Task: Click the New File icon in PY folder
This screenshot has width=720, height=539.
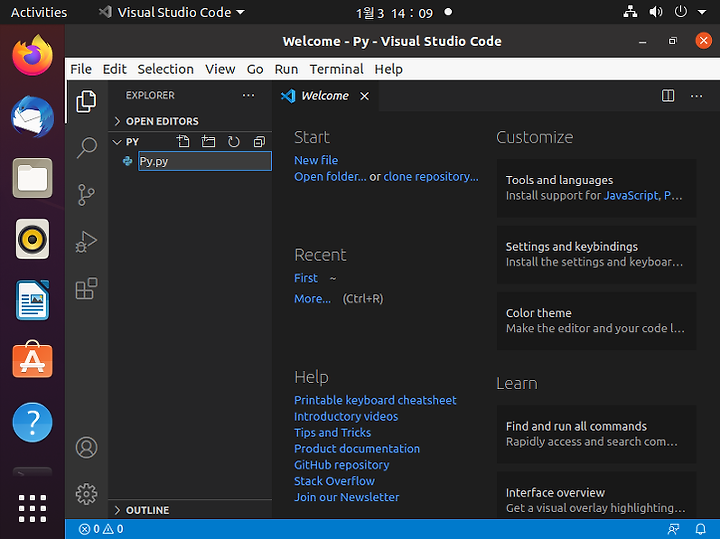Action: click(183, 141)
